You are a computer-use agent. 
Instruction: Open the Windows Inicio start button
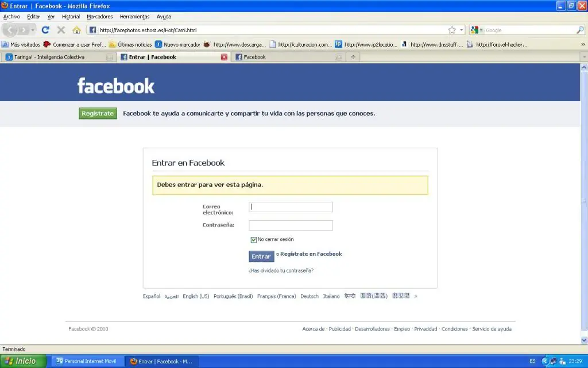coord(23,361)
